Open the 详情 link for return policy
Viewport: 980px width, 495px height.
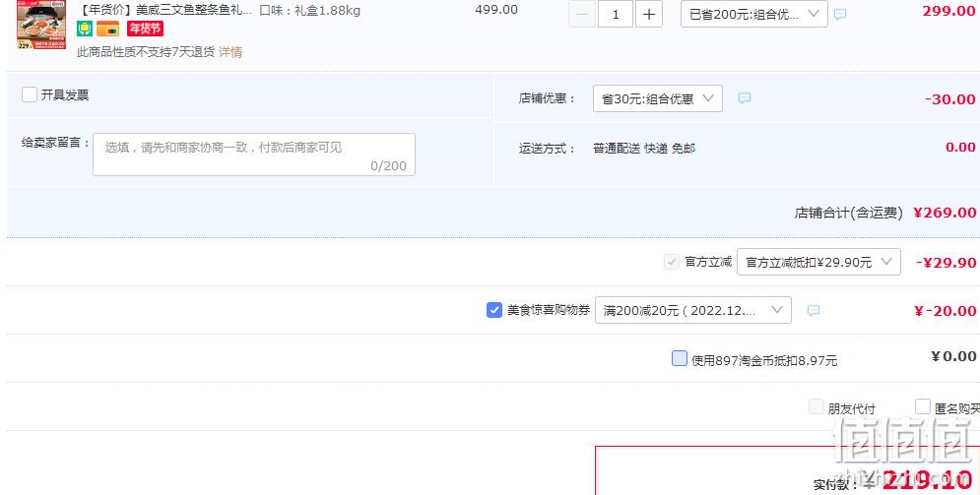coord(230,52)
